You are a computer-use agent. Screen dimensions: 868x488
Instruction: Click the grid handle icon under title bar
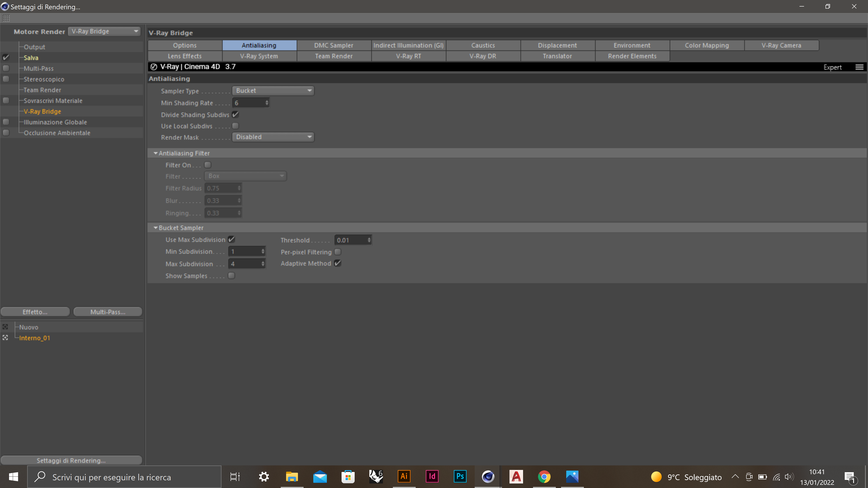pyautogui.click(x=6, y=18)
